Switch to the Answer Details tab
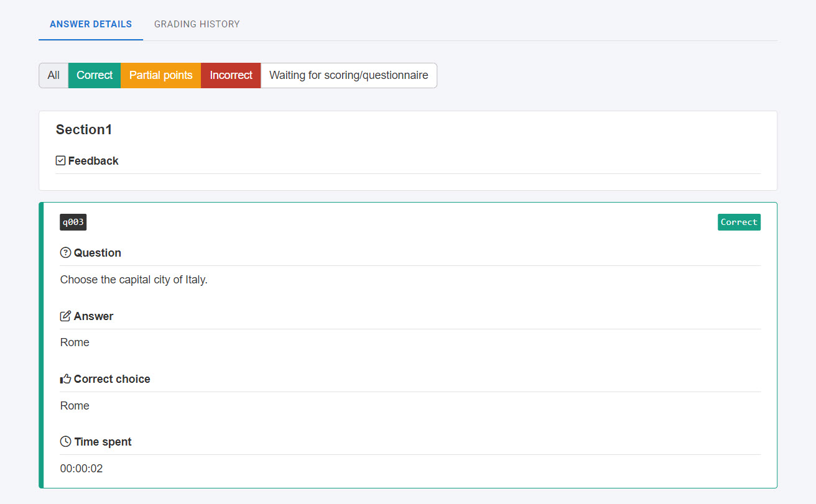 tap(91, 24)
